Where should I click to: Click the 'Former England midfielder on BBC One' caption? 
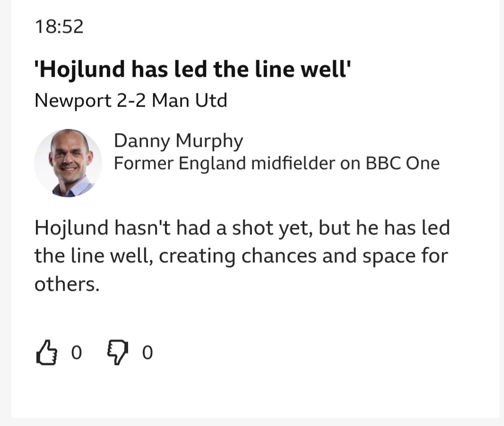[277, 163]
